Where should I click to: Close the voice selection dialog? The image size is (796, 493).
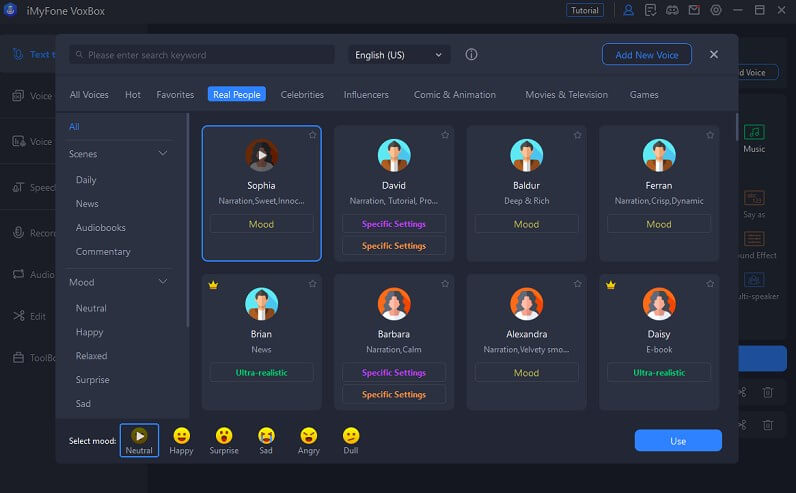click(714, 54)
